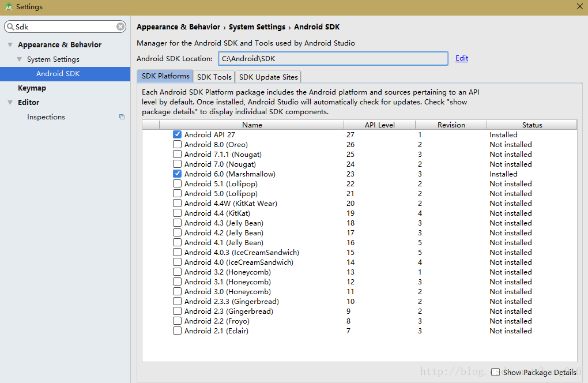This screenshot has width=588, height=383.
Task: Check the Android 4.4W (KitKat Wear) checkbox
Action: (x=177, y=203)
